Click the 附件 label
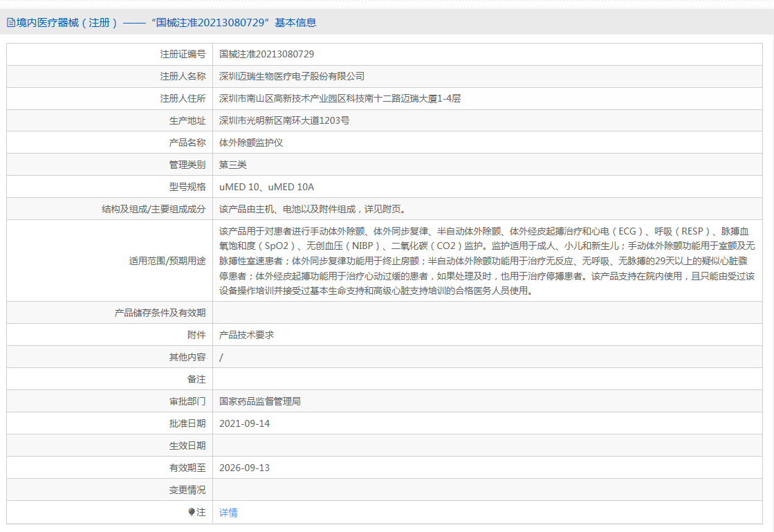Image resolution: width=774 pixels, height=532 pixels. click(x=196, y=335)
